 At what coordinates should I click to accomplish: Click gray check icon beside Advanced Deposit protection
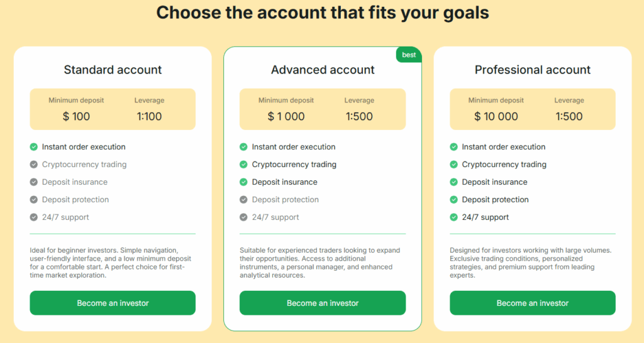(x=243, y=200)
